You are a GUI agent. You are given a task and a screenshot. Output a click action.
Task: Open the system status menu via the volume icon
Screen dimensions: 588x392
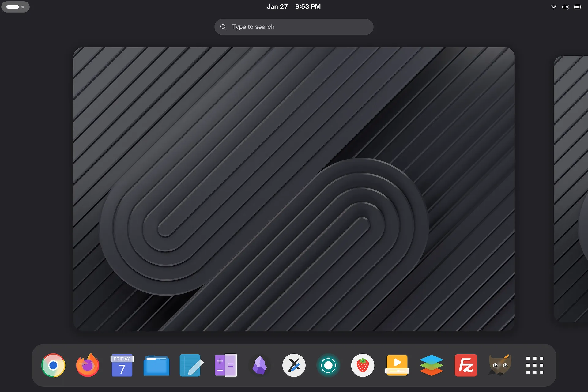click(565, 7)
